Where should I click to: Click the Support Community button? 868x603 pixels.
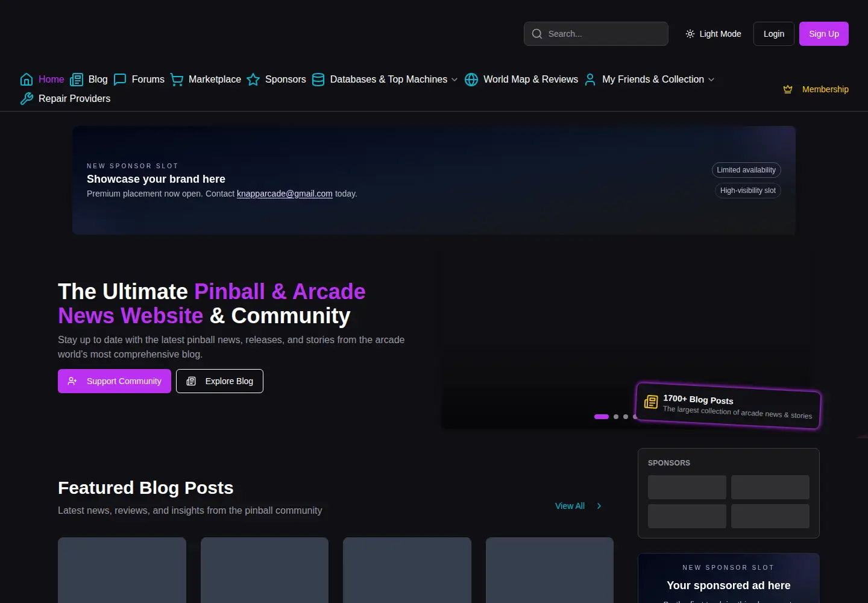[x=115, y=381]
